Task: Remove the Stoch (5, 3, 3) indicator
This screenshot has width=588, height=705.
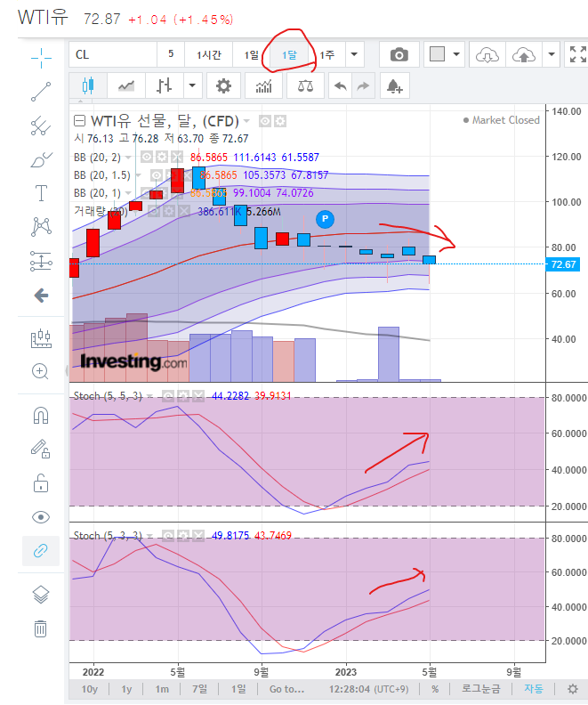Action: coord(198,536)
